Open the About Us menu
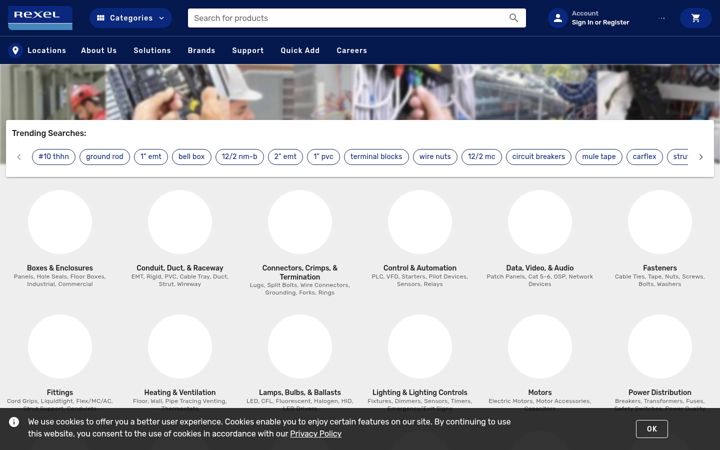Screen dimensions: 720x450 (99, 51)
